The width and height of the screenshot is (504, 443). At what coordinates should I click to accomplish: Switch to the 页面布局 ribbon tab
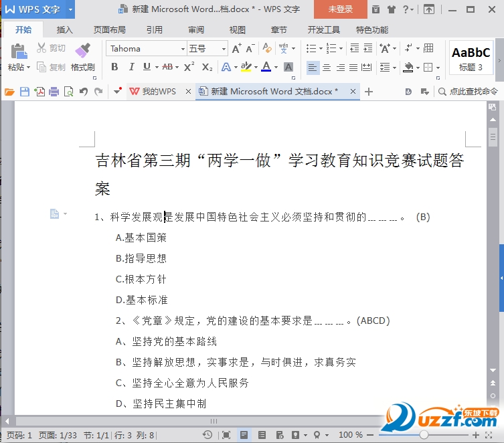coord(109,30)
